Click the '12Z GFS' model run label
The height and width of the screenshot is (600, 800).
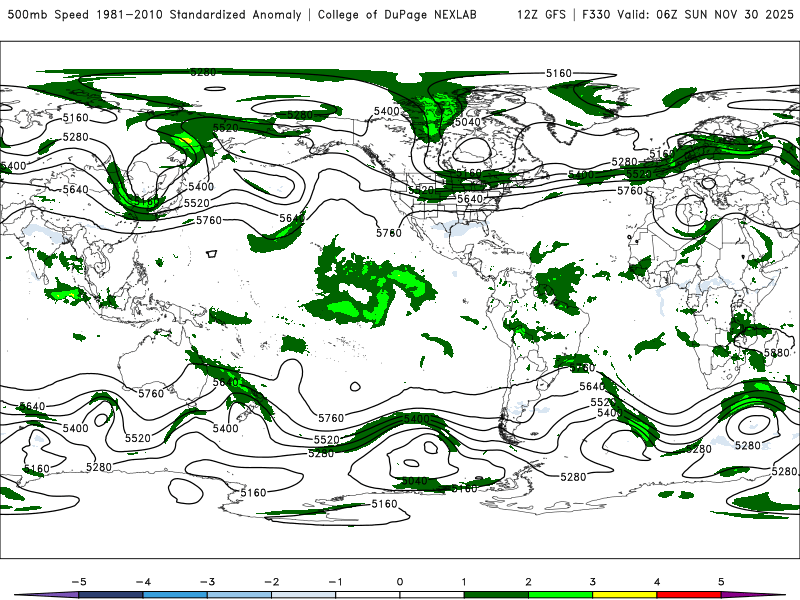pos(541,14)
